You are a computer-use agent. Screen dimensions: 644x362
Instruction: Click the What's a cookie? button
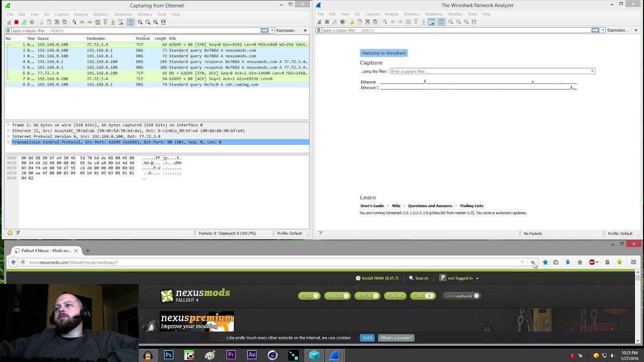[396, 338]
